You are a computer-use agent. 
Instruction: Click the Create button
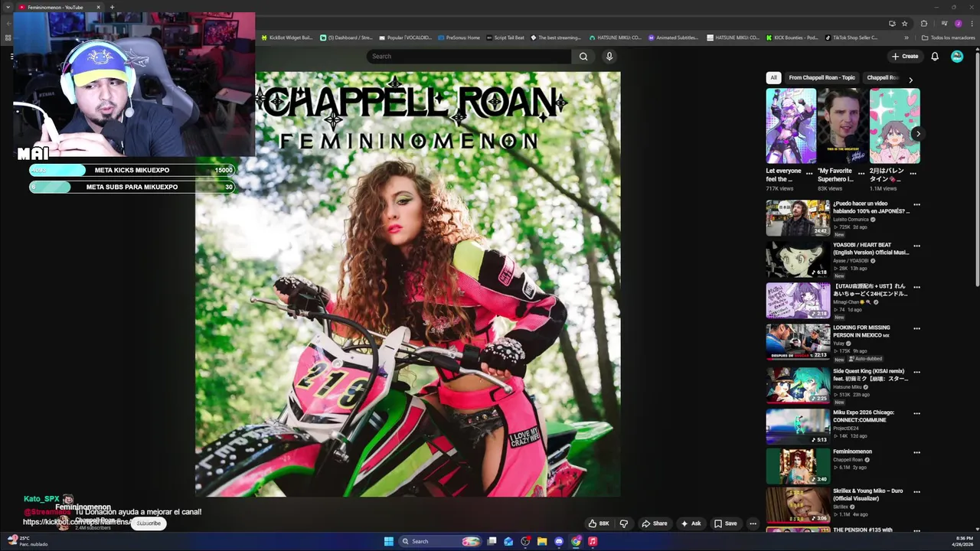point(904,56)
